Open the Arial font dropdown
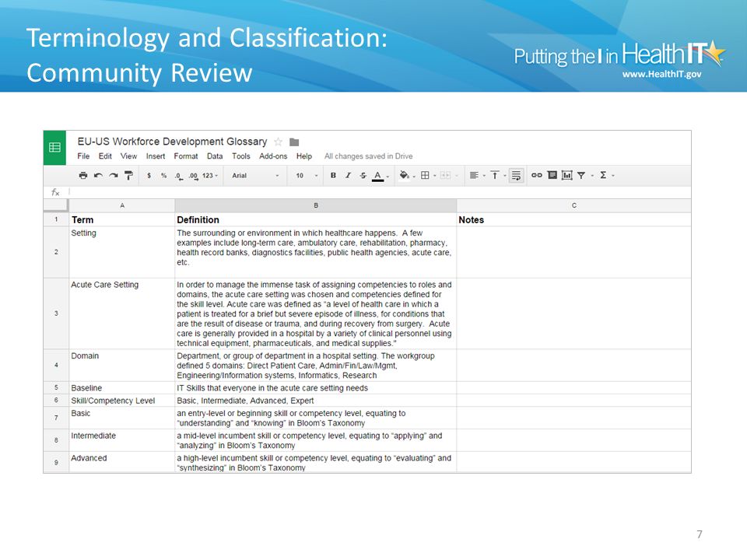 [x=255, y=175]
